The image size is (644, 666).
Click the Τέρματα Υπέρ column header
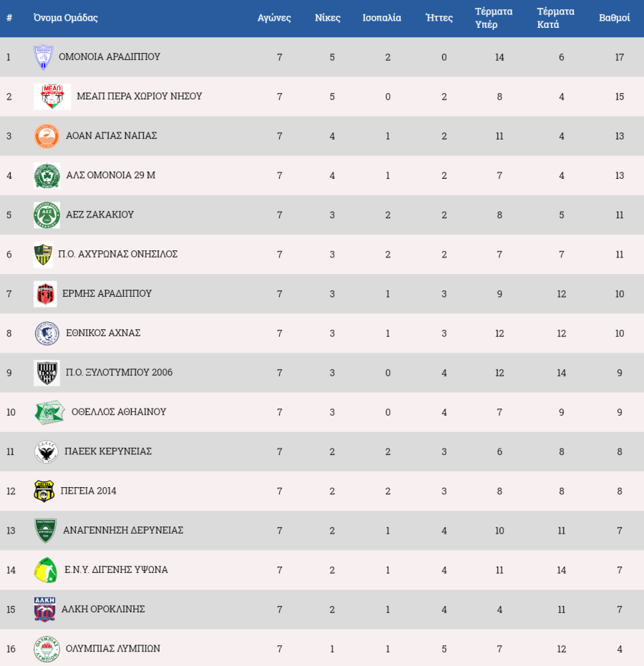494,18
